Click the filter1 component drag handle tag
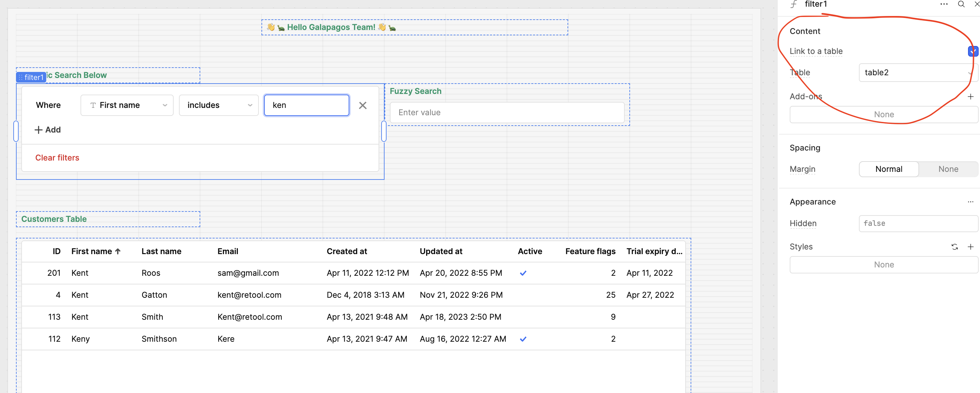 pos(31,77)
